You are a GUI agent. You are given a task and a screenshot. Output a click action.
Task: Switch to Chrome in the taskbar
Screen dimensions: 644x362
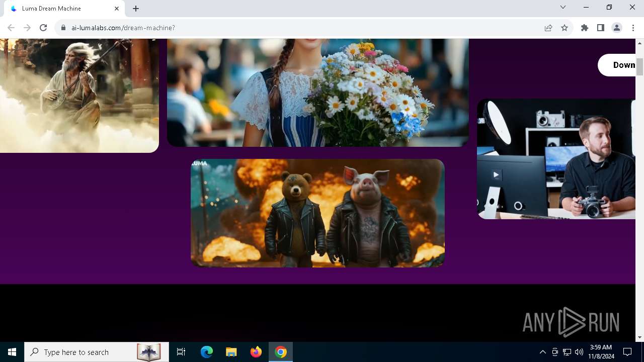[281, 352]
